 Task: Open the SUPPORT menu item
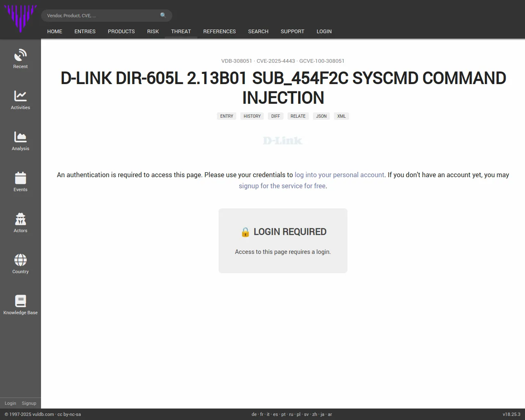point(292,31)
